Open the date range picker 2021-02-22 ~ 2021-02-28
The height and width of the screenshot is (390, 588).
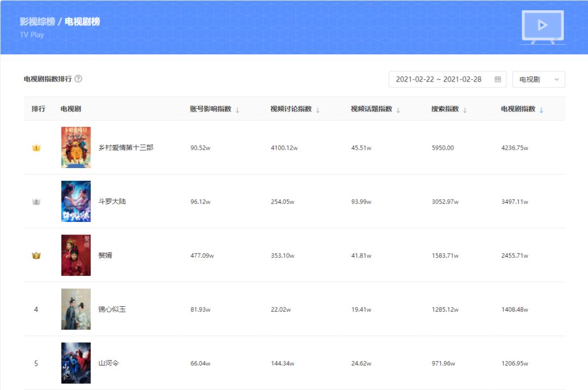click(438, 79)
